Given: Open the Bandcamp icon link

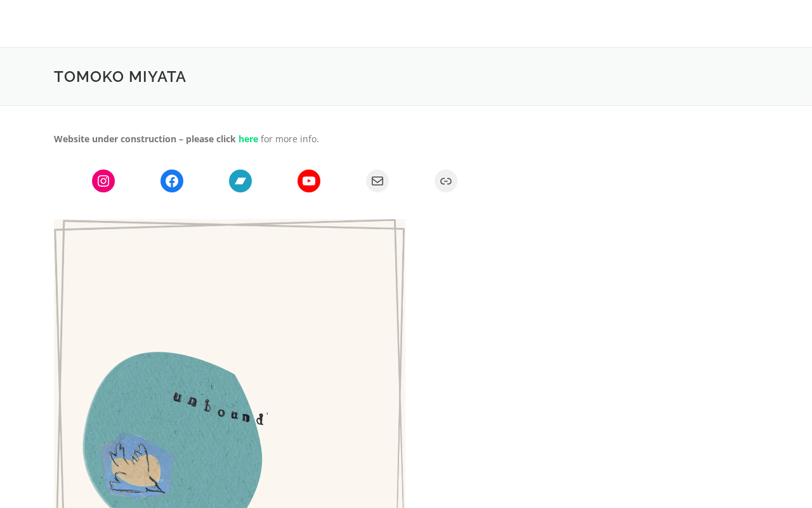Looking at the screenshot, I should tap(240, 181).
